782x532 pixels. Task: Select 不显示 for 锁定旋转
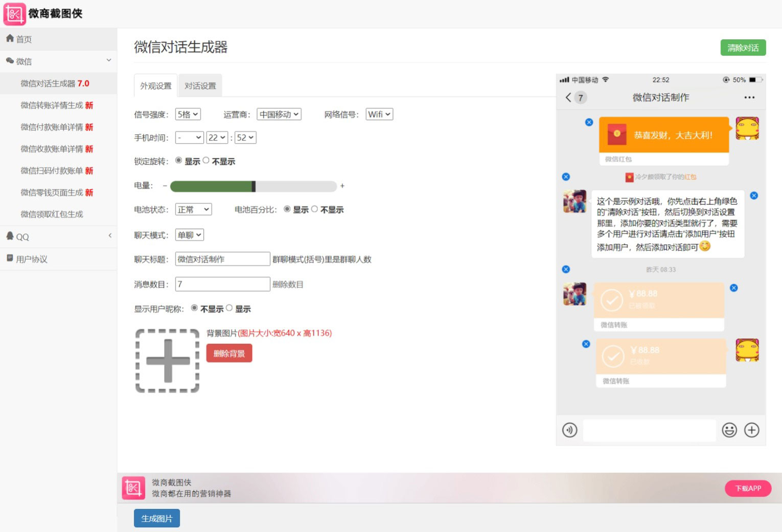pyautogui.click(x=206, y=160)
